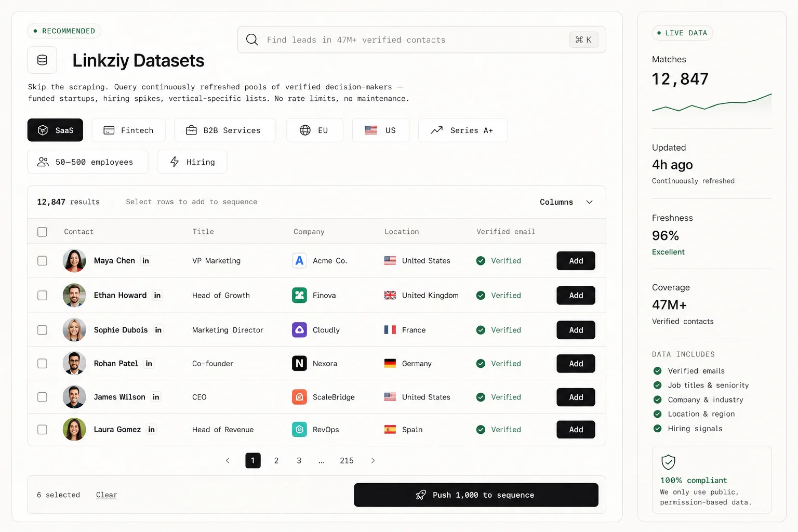Go to the previous page arrow
Screen dimensions: 798x532
click(x=228, y=460)
